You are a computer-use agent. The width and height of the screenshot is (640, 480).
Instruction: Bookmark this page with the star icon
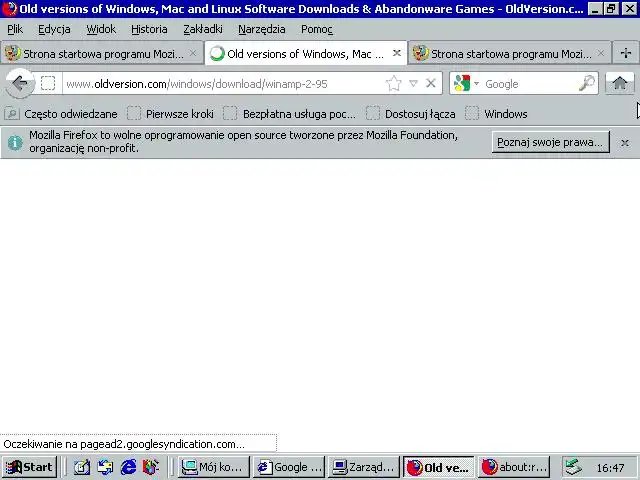393,84
